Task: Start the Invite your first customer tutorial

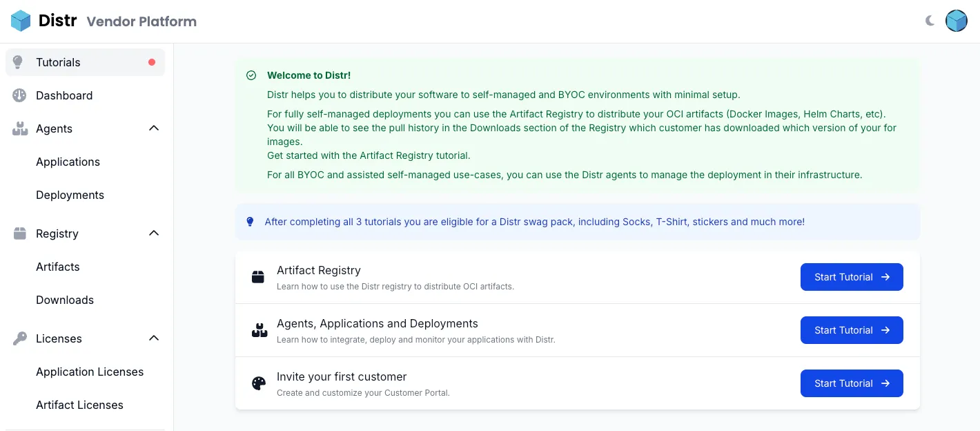Action: [x=852, y=383]
